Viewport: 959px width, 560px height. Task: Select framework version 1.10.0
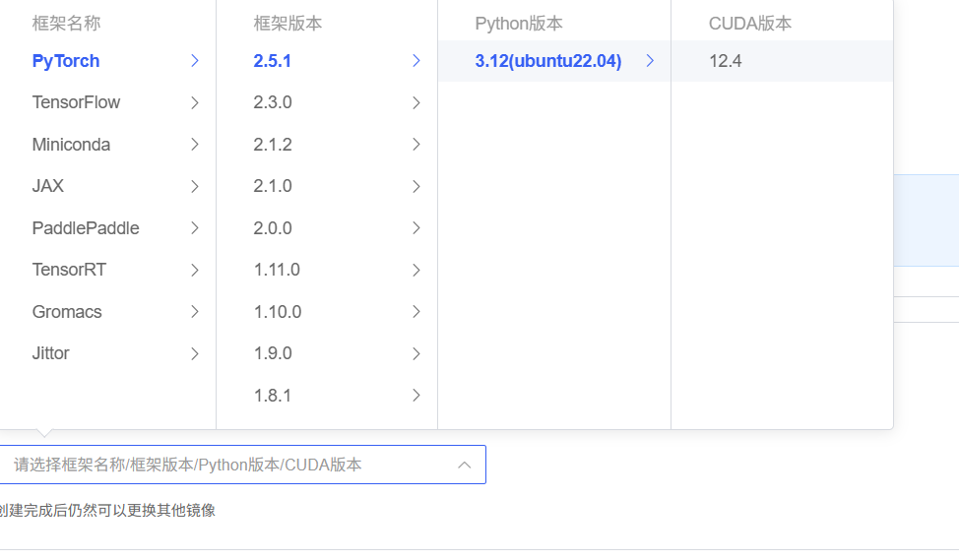pyautogui.click(x=327, y=312)
